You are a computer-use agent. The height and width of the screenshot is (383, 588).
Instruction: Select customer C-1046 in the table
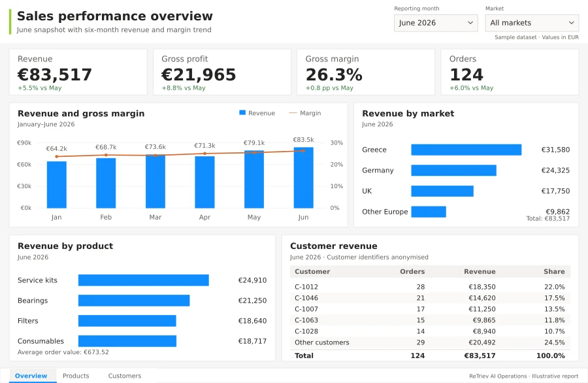(306, 298)
